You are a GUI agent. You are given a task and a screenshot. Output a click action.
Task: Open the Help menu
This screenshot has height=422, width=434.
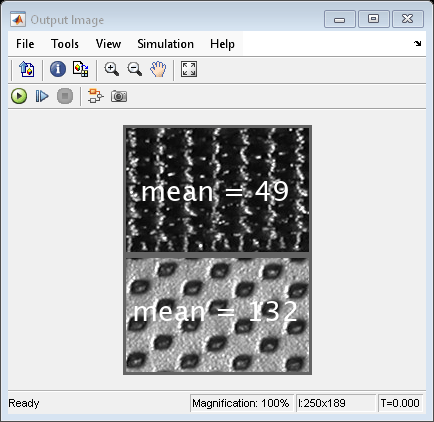tap(222, 44)
